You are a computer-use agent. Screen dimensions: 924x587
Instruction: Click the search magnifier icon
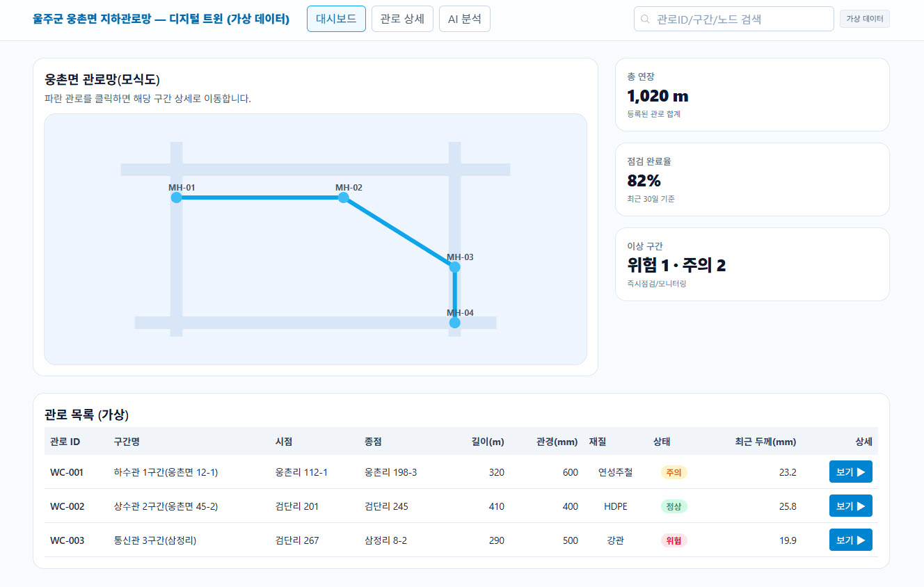pyautogui.click(x=645, y=19)
